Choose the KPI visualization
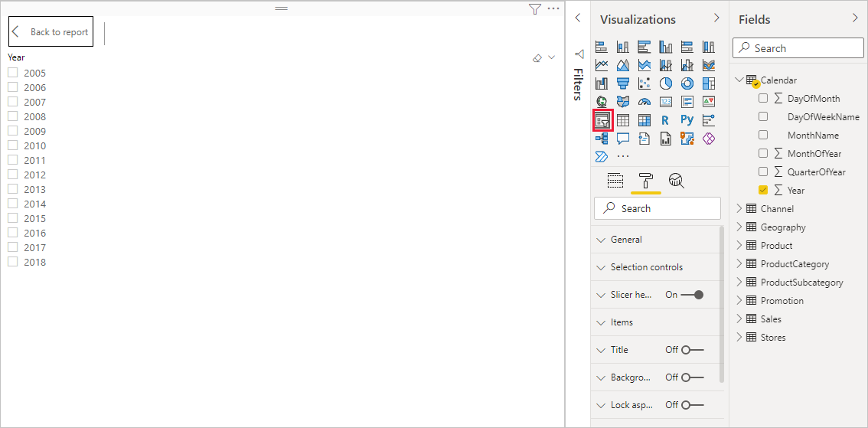Image resolution: width=868 pixels, height=428 pixels. pos(709,102)
